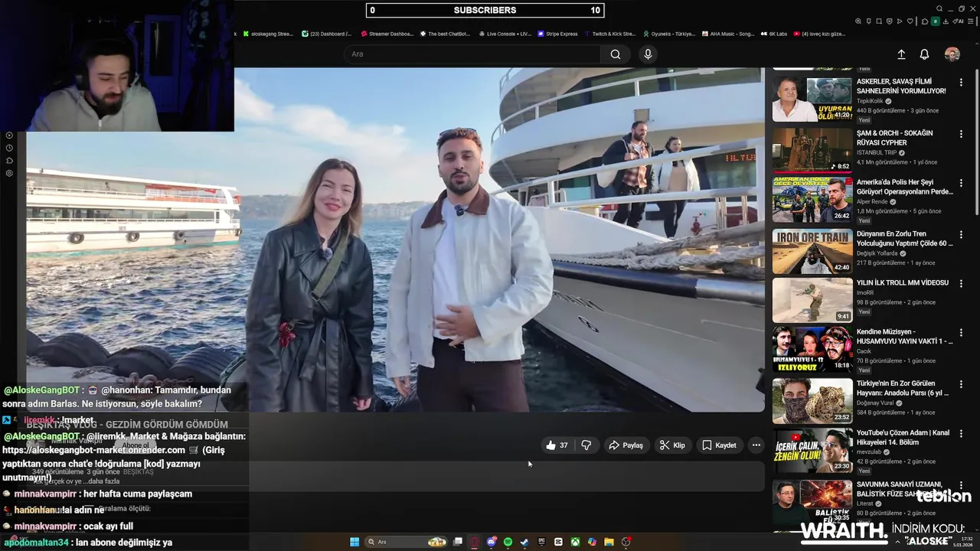The image size is (980, 551).
Task: Open the ASKERLER, SAVAŞ FİLMİ thumbnail
Action: pyautogui.click(x=812, y=99)
